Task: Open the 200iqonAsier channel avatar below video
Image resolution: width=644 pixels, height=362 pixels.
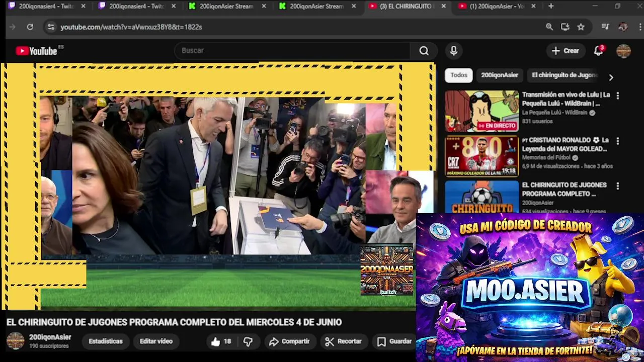Action: point(15,341)
